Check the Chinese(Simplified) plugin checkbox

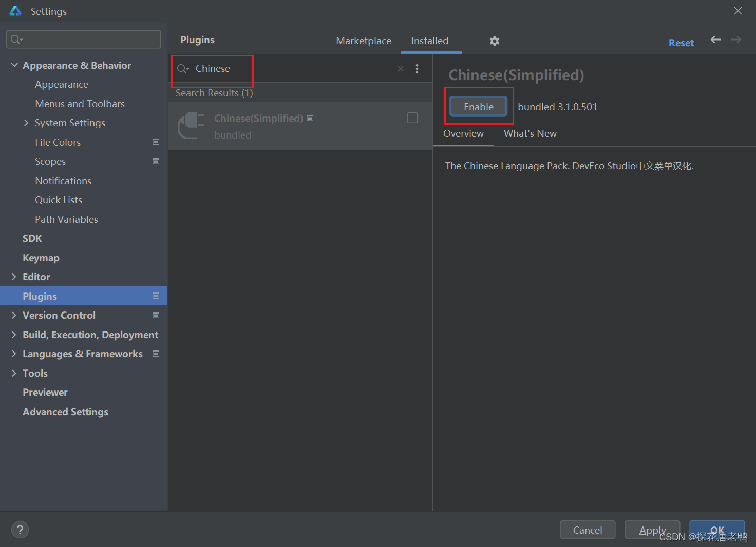[412, 118]
